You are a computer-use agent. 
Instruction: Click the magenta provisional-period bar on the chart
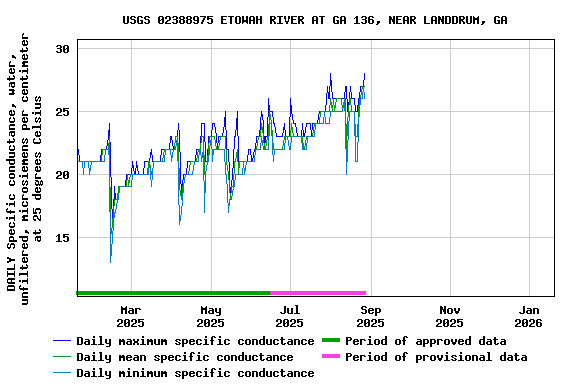(x=318, y=293)
